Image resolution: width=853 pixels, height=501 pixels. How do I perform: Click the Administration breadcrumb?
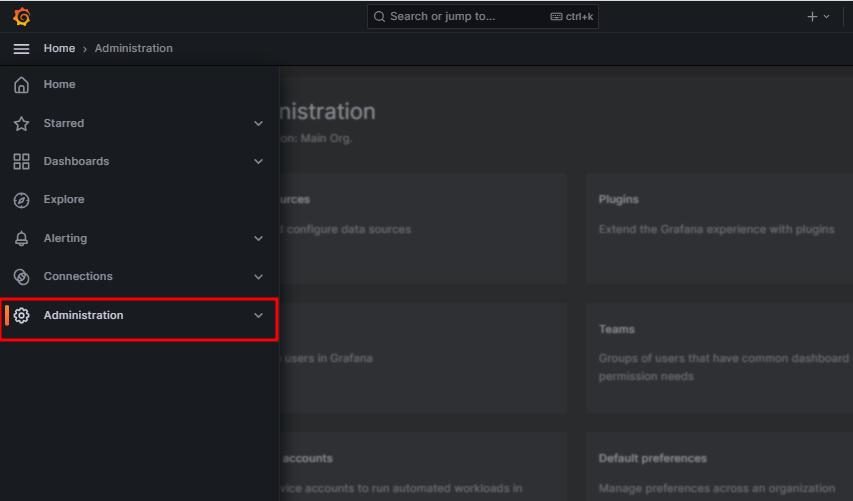coord(134,48)
